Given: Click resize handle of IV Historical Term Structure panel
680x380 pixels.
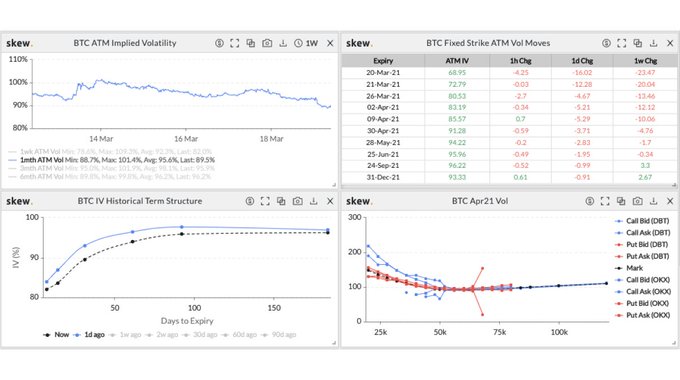Looking at the screenshot, I should pyautogui.click(x=334, y=343).
